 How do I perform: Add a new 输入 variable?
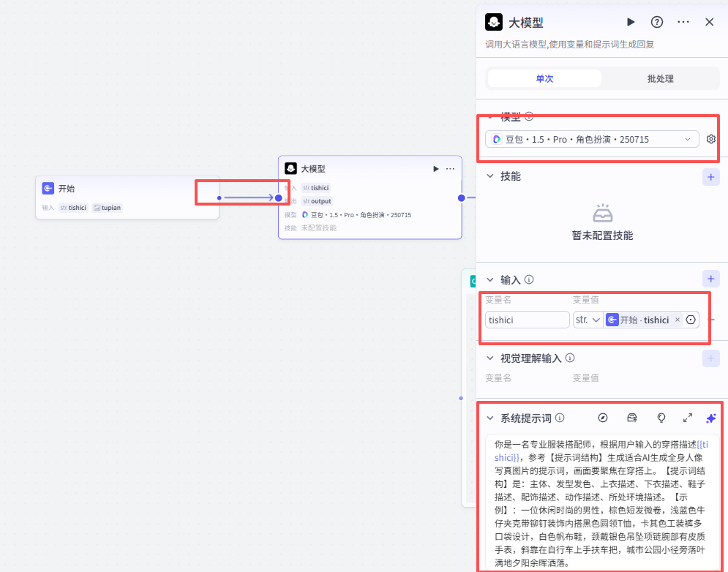(x=710, y=279)
